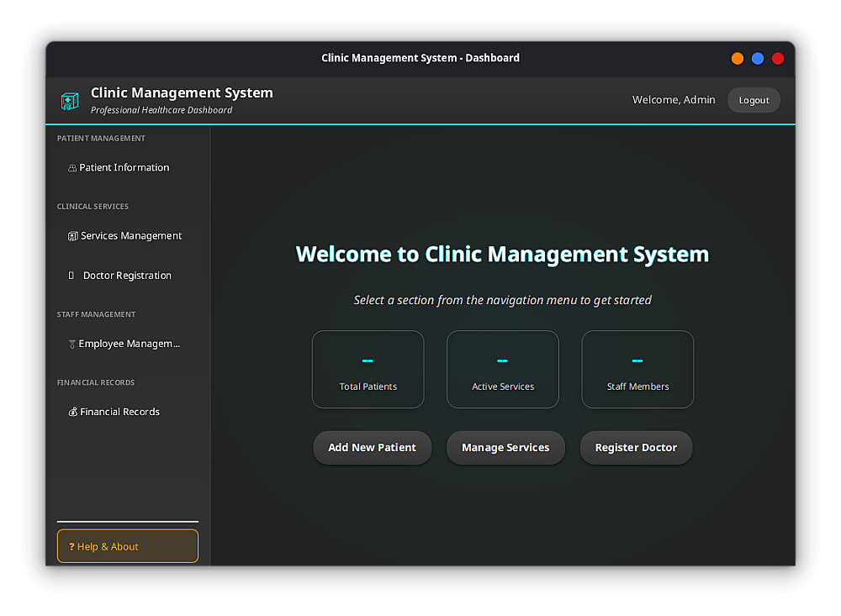The image size is (841, 616).
Task: Click Manage Services button
Action: (505, 448)
